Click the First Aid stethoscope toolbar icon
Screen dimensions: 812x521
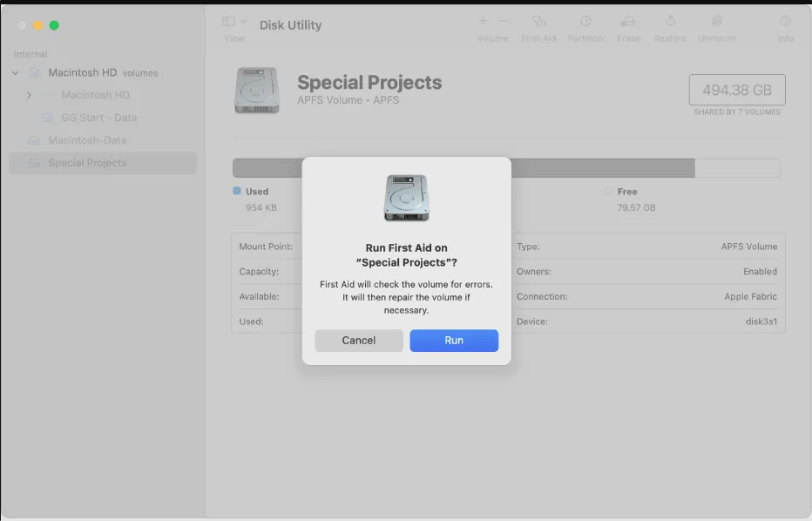tap(539, 21)
